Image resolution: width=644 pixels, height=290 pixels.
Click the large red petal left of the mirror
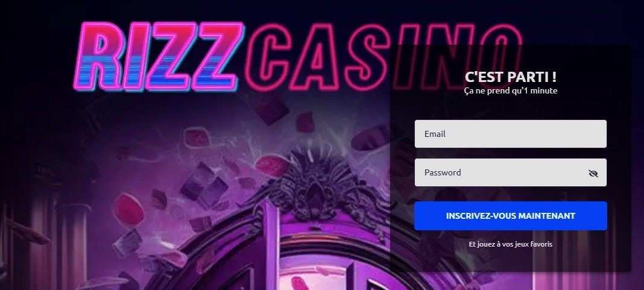128,209
